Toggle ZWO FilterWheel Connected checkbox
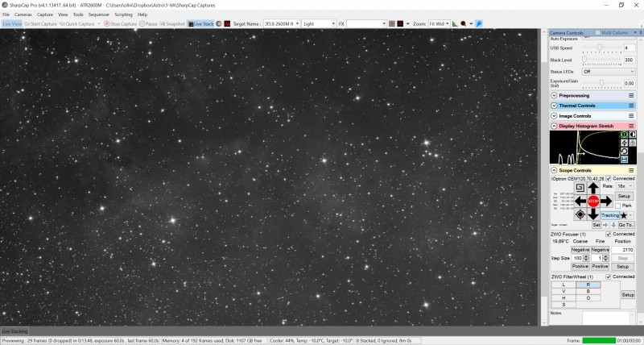The image size is (644, 345). point(609,276)
